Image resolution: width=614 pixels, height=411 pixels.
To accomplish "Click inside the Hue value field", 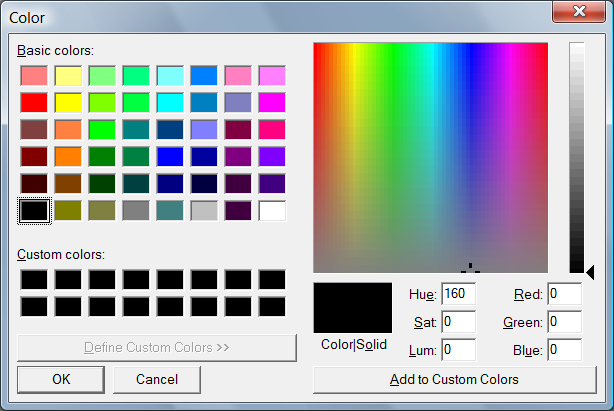I will pyautogui.click(x=458, y=294).
